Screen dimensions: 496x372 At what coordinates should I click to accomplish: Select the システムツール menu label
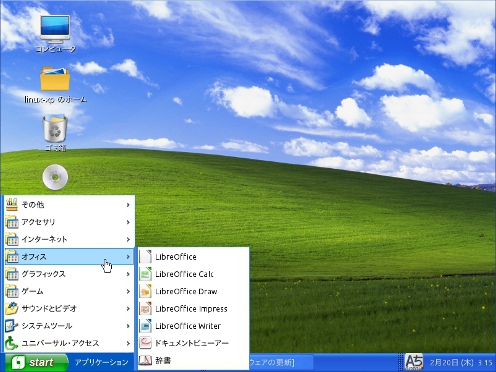(47, 326)
